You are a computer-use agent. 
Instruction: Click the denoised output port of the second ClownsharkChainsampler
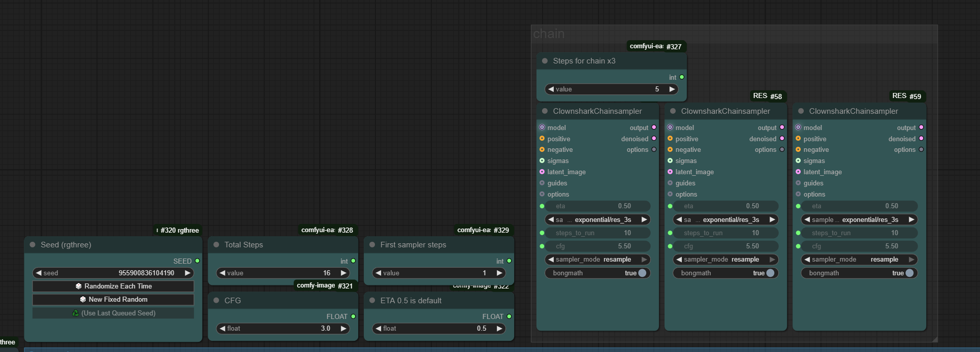click(x=782, y=139)
